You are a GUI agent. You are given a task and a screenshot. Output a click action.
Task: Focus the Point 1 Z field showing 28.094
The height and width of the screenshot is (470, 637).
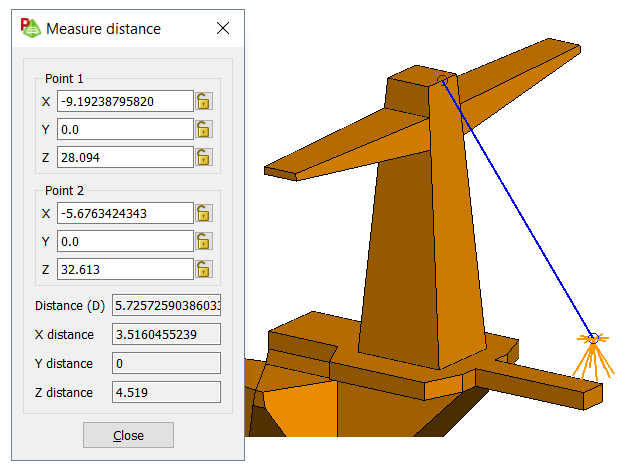[125, 157]
